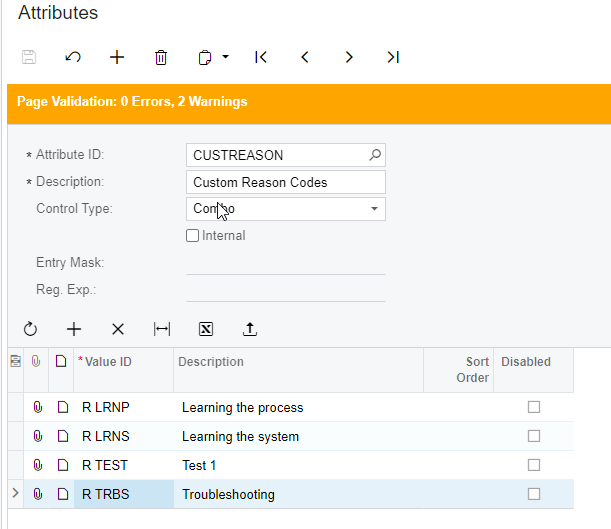Delete attribute using trash icon
This screenshot has height=529, width=611.
[x=161, y=57]
